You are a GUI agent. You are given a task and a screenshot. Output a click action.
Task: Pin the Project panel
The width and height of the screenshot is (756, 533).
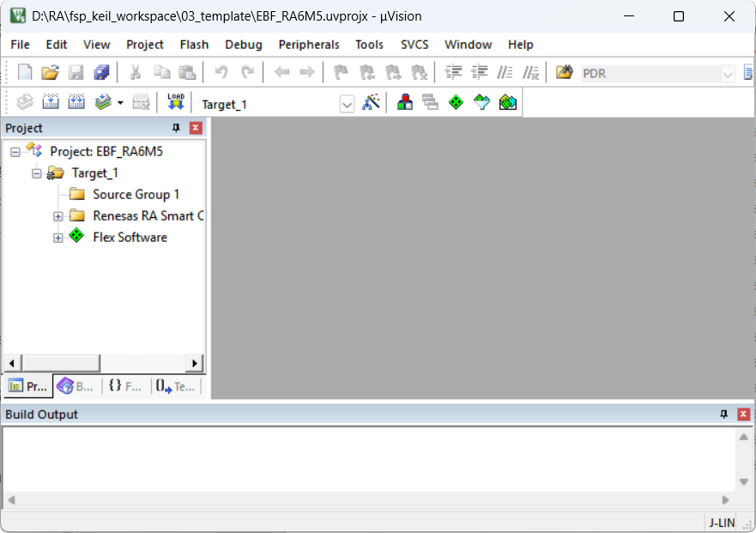(176, 128)
